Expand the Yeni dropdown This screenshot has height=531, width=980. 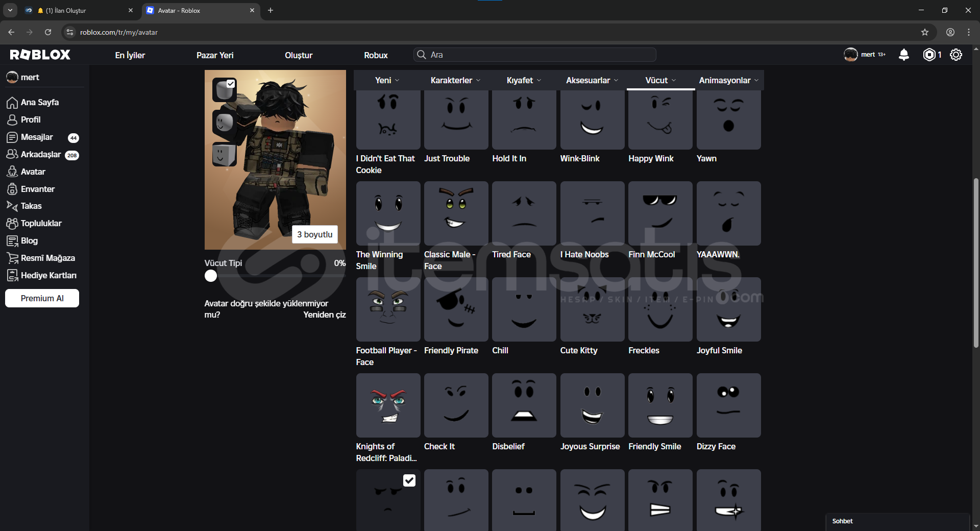tap(387, 80)
